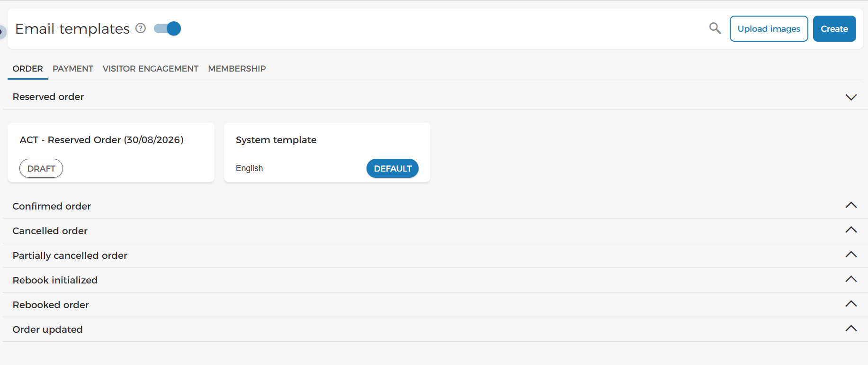
Task: Expand the sidebar with the left arrow
Action: (x=2, y=32)
